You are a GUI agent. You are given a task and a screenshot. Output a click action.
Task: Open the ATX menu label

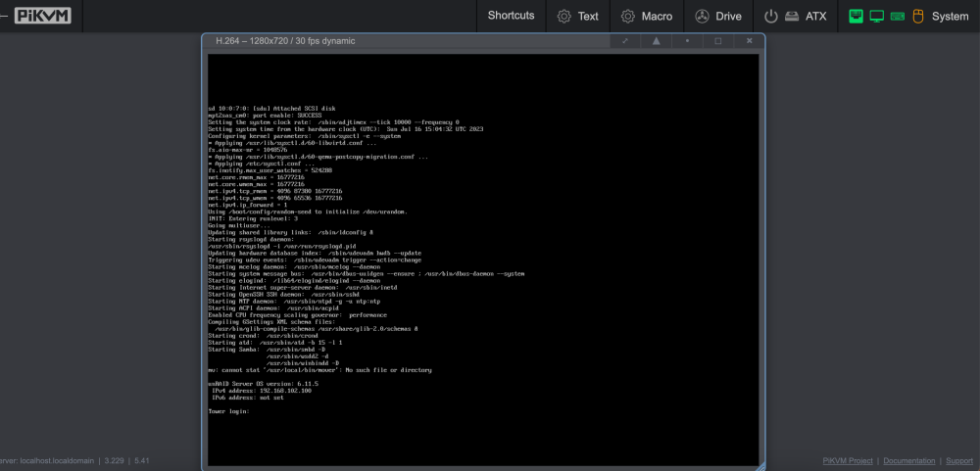tap(815, 17)
